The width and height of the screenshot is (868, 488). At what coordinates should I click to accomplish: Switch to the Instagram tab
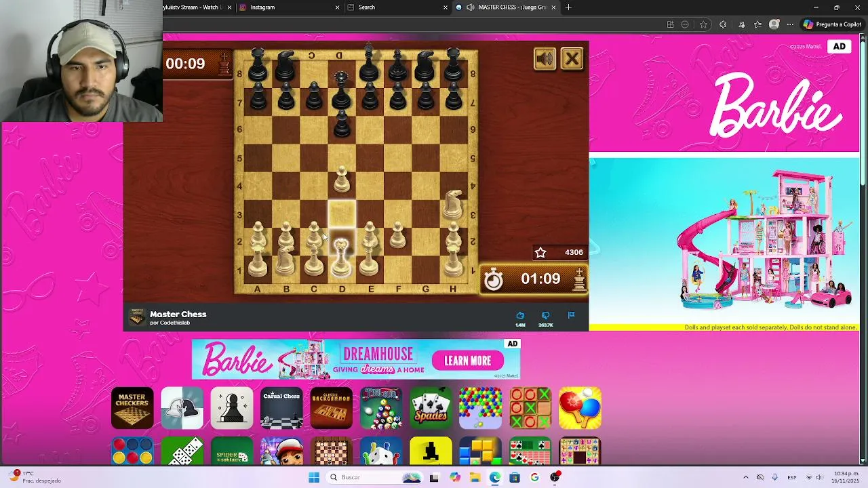(290, 7)
